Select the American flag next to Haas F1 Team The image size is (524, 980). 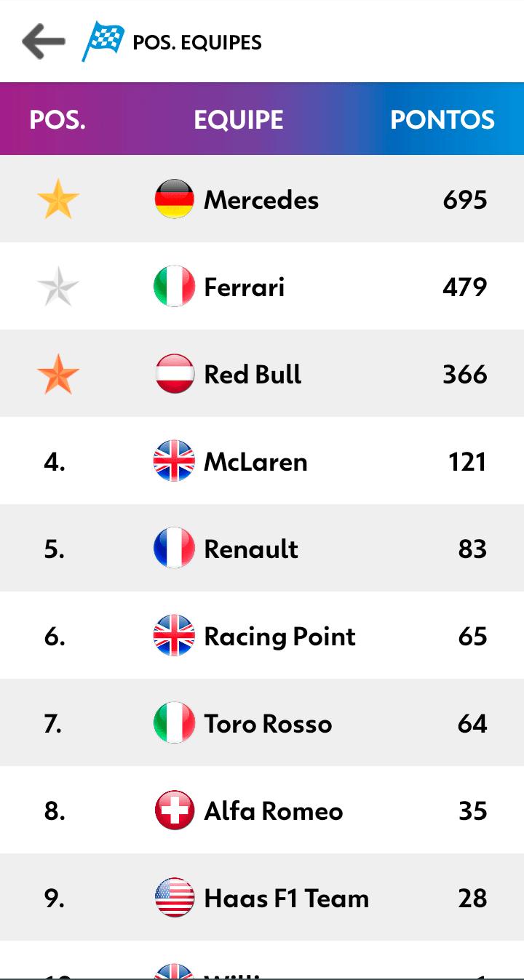tap(175, 897)
